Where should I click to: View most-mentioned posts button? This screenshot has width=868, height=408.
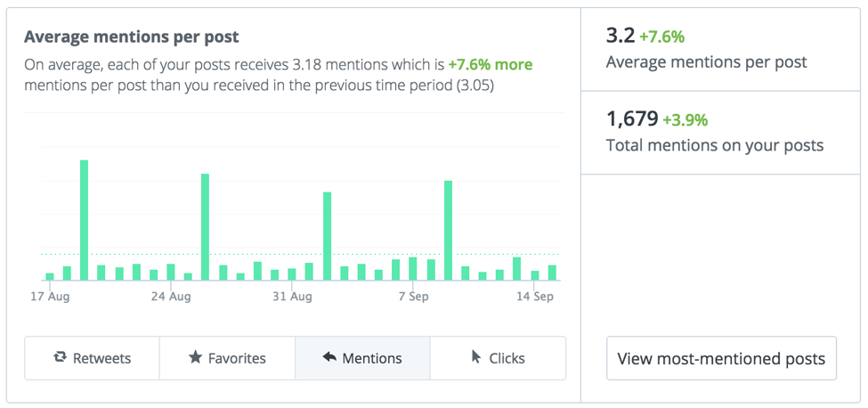tap(721, 358)
